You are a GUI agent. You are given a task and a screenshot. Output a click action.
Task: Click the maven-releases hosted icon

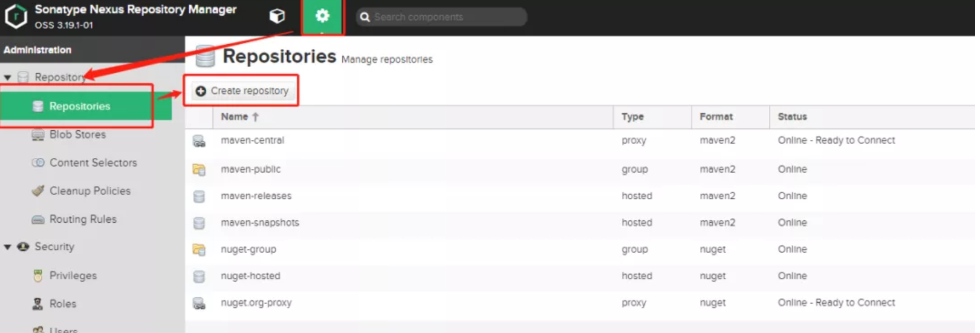(199, 197)
